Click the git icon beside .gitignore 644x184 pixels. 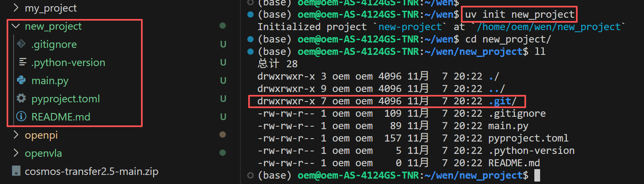pyautogui.click(x=21, y=44)
